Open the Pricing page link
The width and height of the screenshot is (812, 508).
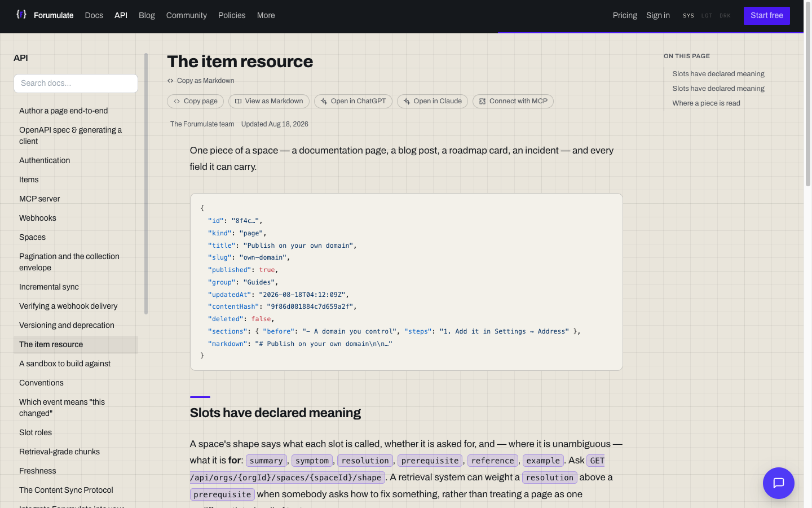pyautogui.click(x=625, y=16)
